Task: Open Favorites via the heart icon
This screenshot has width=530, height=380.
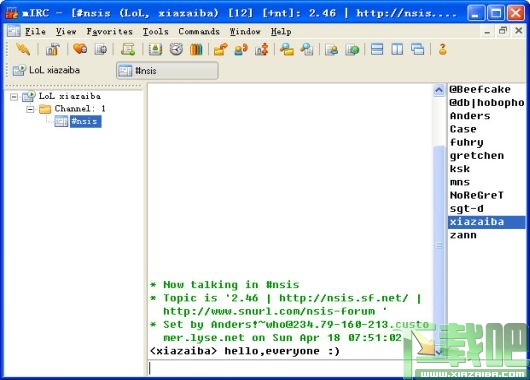Action: [80, 50]
